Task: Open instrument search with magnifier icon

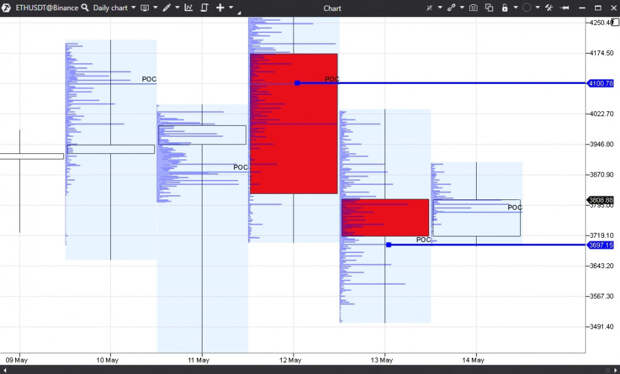Action: coord(85,8)
